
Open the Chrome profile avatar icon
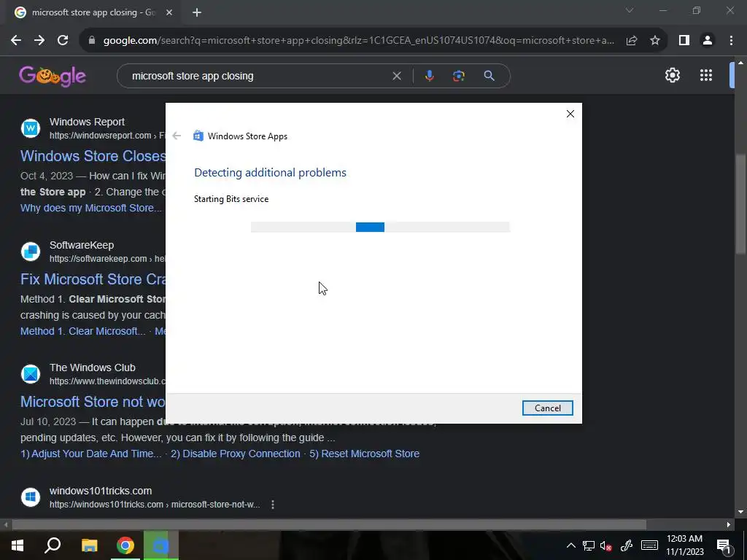tap(708, 41)
